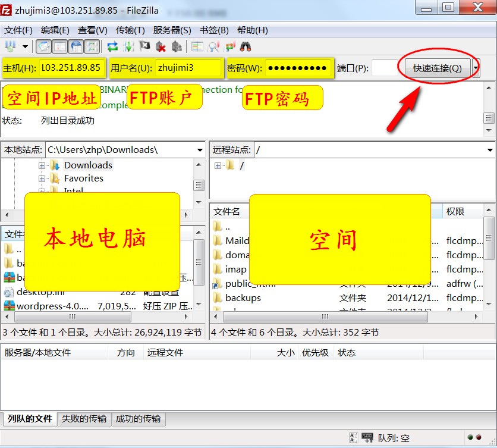497x448 pixels.
Task: Open the 文件(F) menu
Action: 18,30
